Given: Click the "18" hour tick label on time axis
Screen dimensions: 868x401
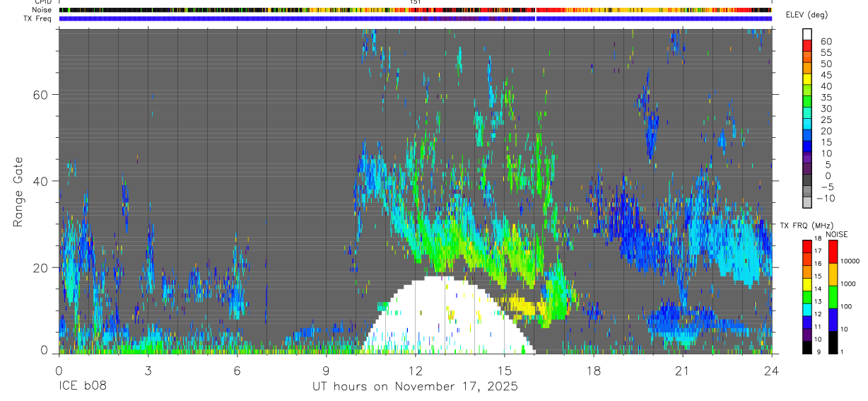Looking at the screenshot, I should point(593,370).
